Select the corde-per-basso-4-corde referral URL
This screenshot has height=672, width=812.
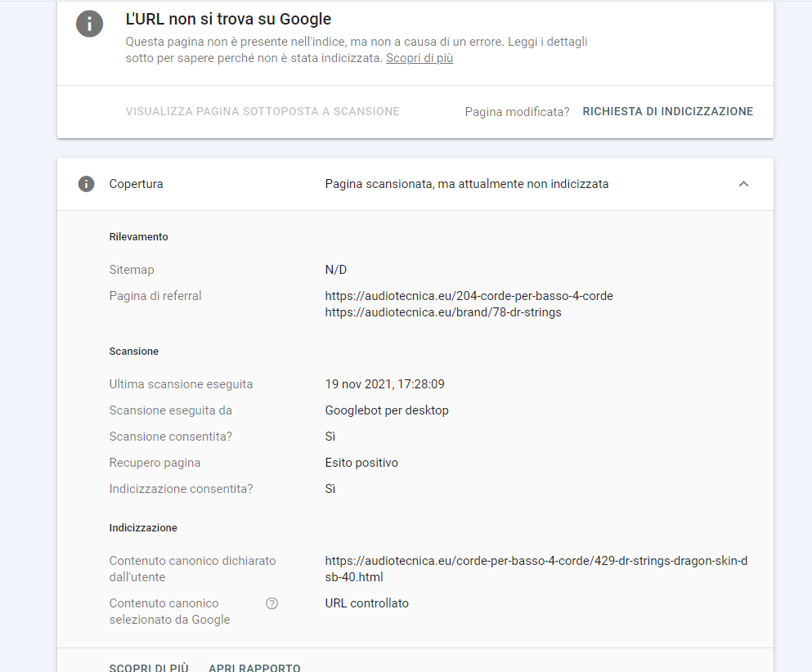tap(469, 296)
